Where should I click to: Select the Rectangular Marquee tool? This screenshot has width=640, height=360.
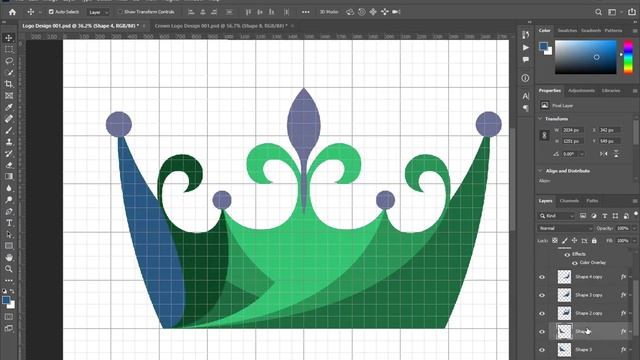[9, 49]
